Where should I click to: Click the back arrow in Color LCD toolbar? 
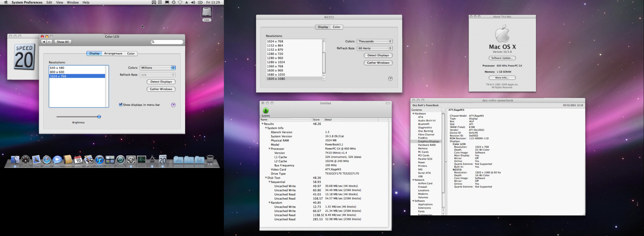pos(44,42)
